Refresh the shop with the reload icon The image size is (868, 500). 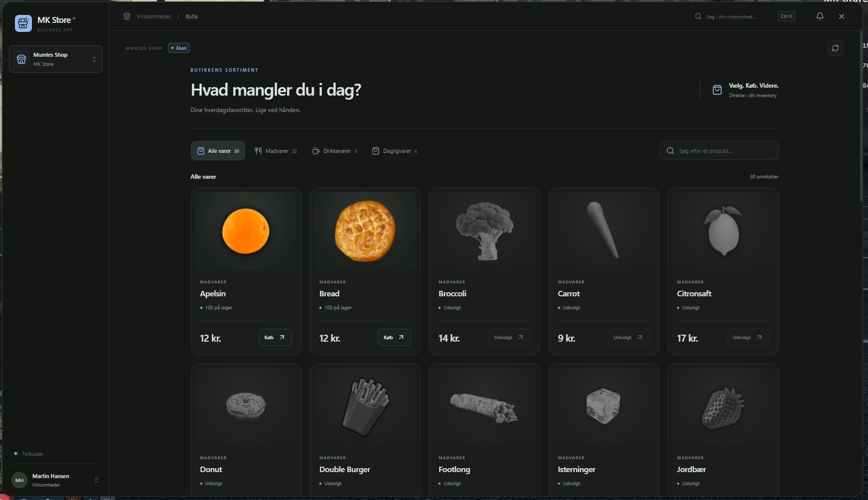pos(835,48)
